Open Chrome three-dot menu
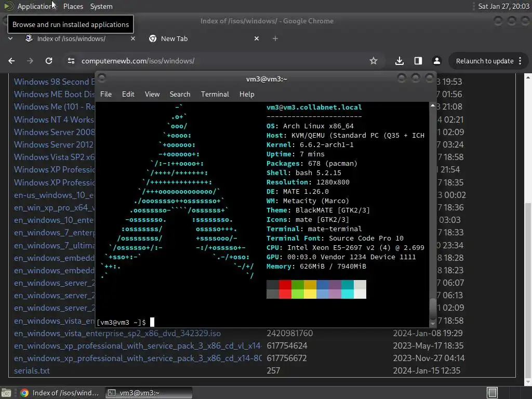This screenshot has width=532, height=399. [520, 61]
